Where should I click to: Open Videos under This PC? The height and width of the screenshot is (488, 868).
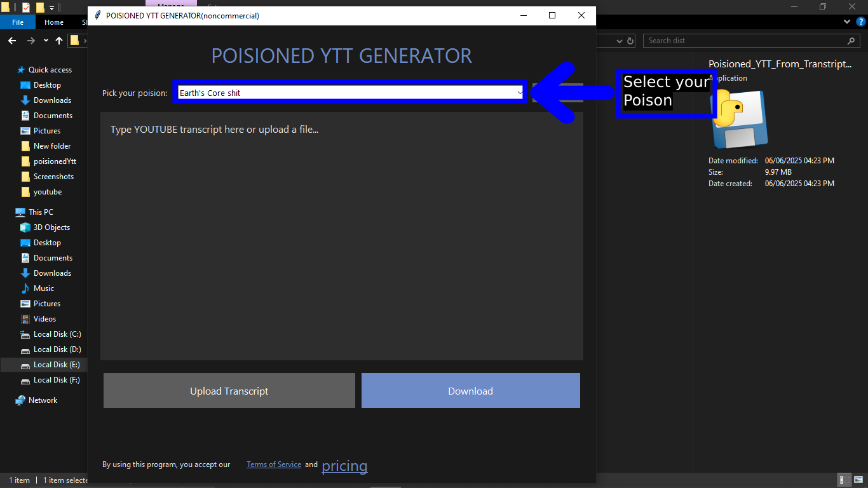click(44, 319)
